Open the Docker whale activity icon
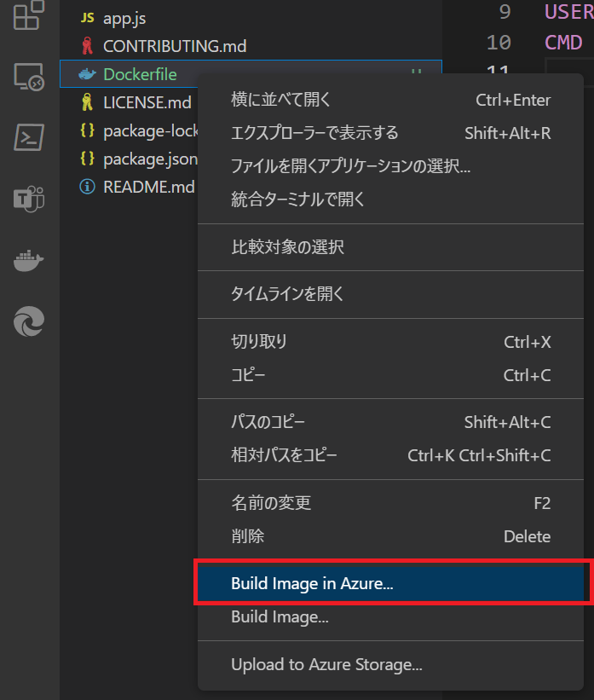 point(29,260)
